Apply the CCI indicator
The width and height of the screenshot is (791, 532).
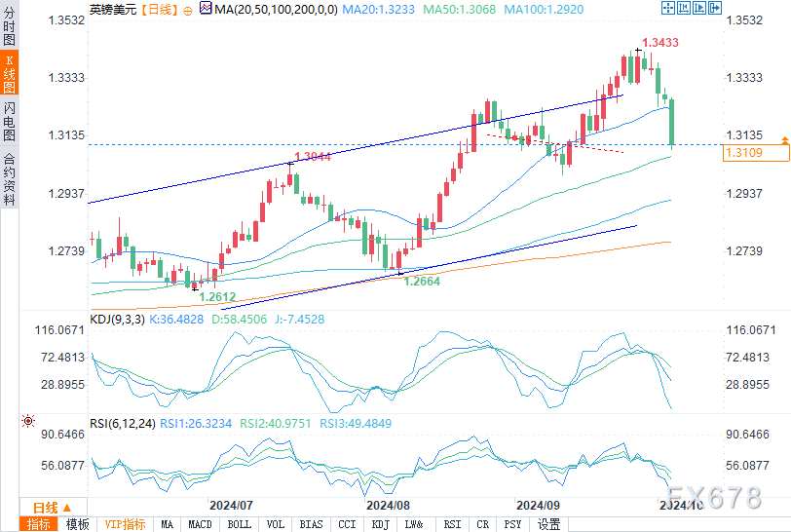tap(347, 524)
